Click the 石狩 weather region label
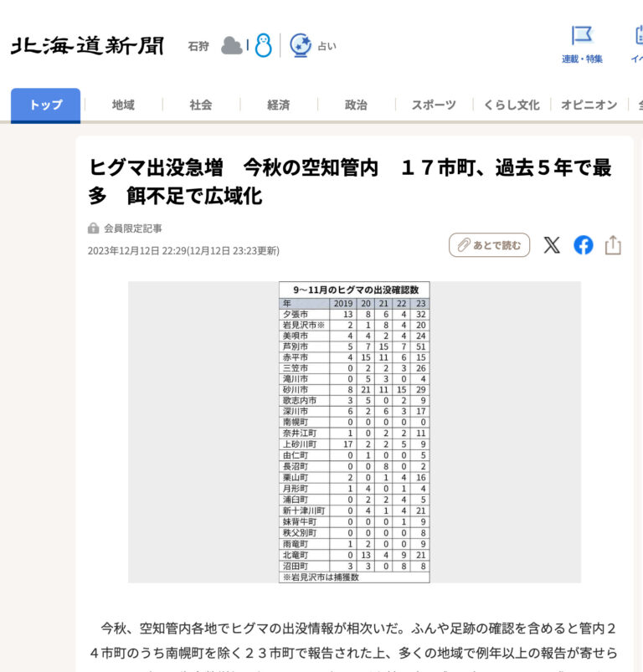 (198, 46)
